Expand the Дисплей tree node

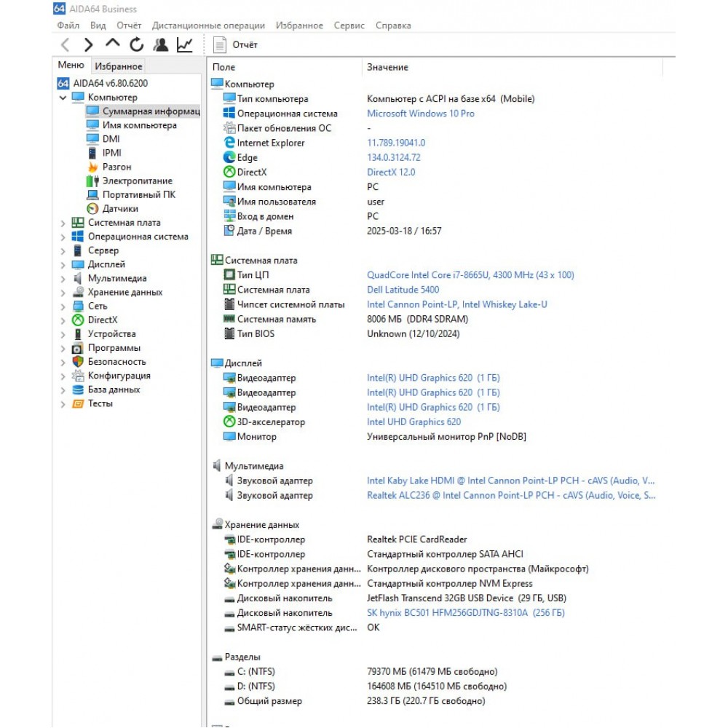tap(63, 265)
